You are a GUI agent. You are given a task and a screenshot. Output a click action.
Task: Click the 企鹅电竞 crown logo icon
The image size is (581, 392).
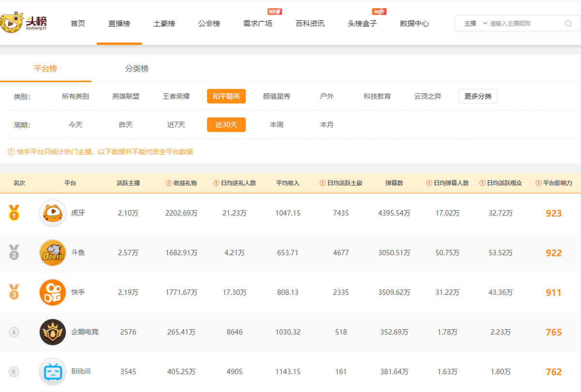point(52,332)
